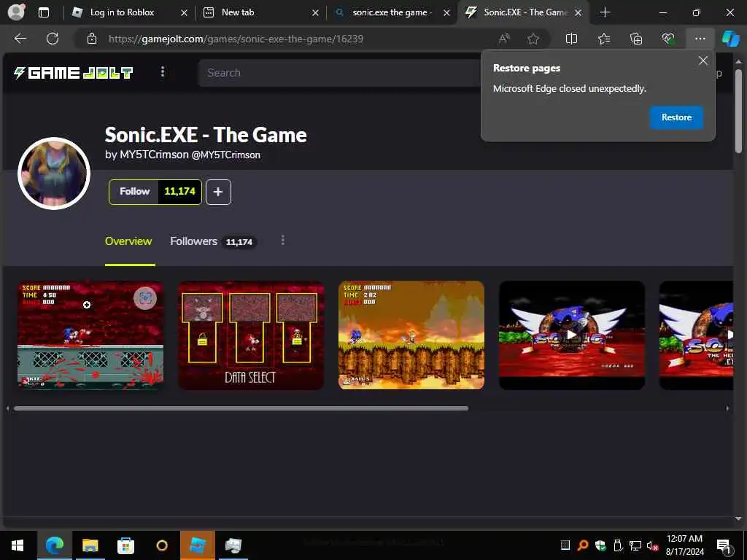Open the orange-highlighted taskbar app
Screen dimensions: 747x560
[197, 545]
